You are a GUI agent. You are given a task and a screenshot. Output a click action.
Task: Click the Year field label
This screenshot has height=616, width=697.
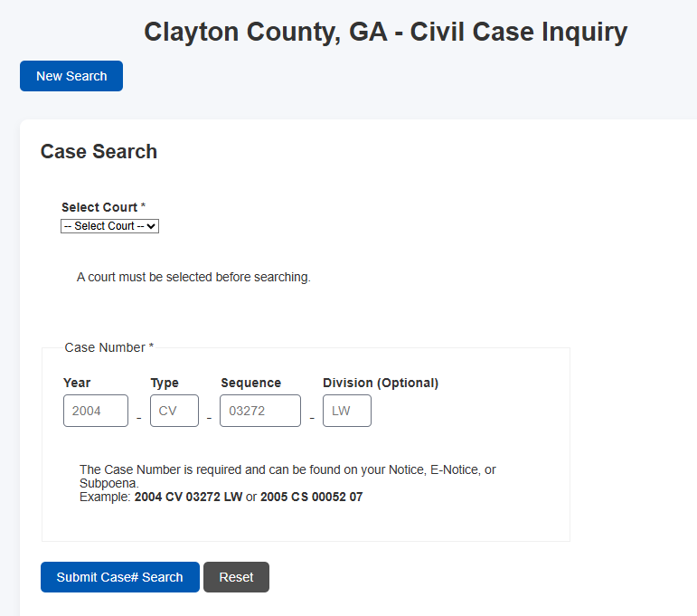tap(77, 383)
